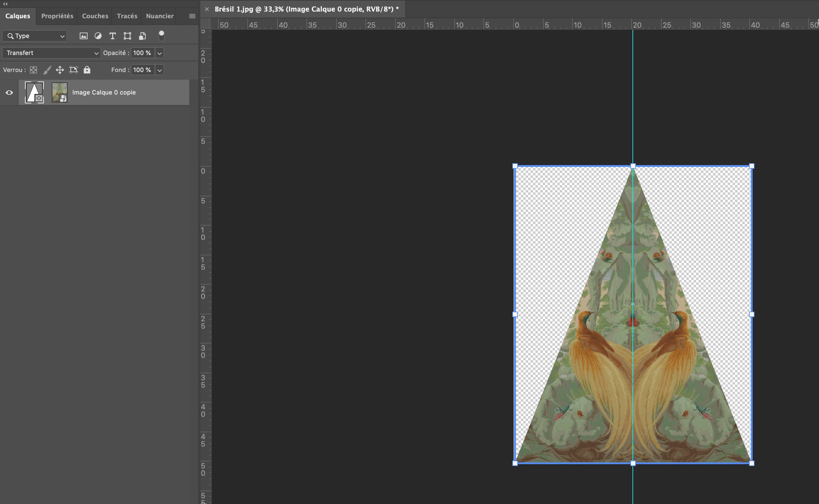Click the lock all padlock icon

click(x=87, y=70)
